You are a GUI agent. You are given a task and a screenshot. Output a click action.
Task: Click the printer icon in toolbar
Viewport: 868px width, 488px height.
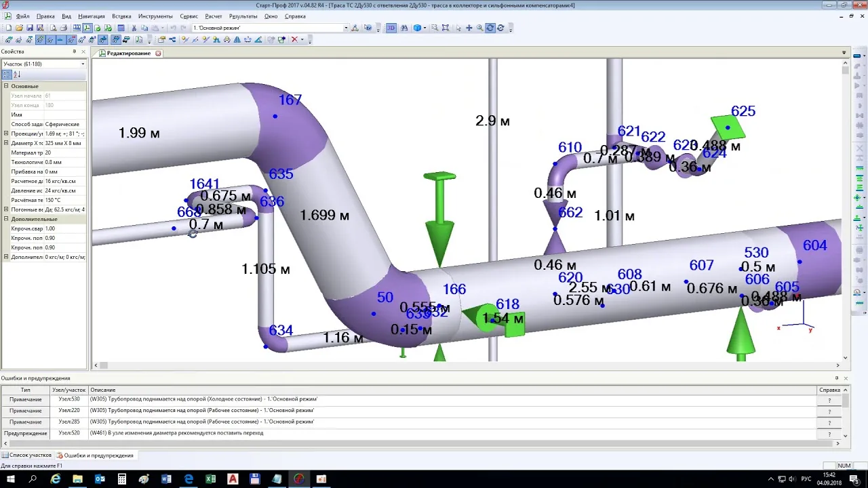[x=63, y=28]
